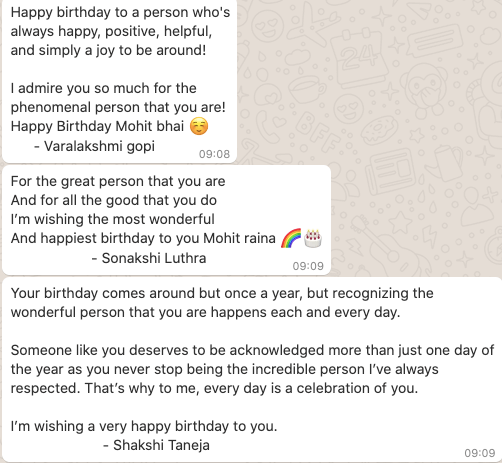The height and width of the screenshot is (463, 502).
Task: Click 'I'm wishing a very happy birthday to you.'
Action: point(144,426)
